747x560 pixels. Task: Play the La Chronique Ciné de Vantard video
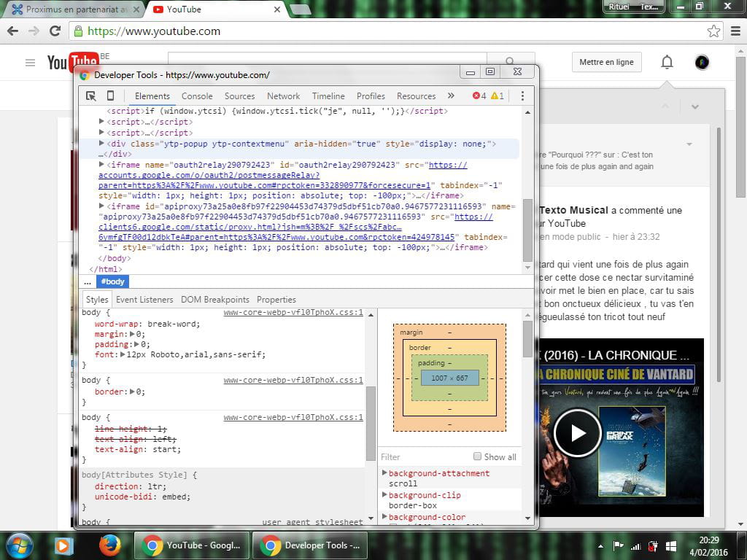577,433
